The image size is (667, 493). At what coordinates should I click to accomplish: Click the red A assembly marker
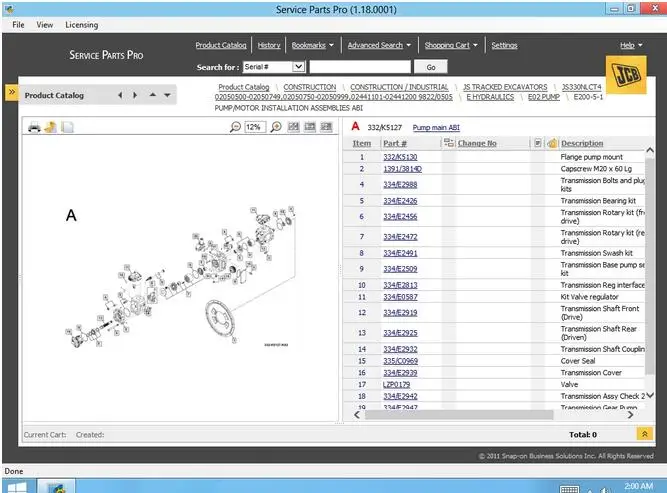coord(356,126)
